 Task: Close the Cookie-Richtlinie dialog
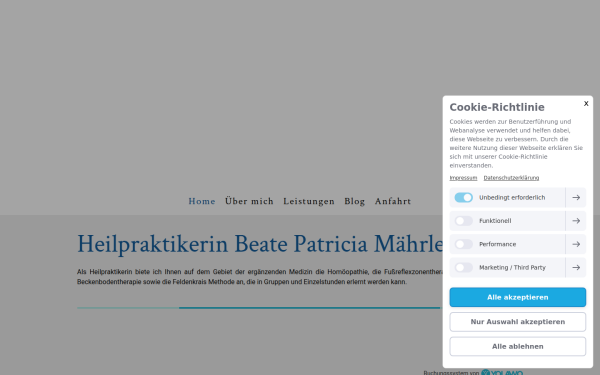click(586, 104)
